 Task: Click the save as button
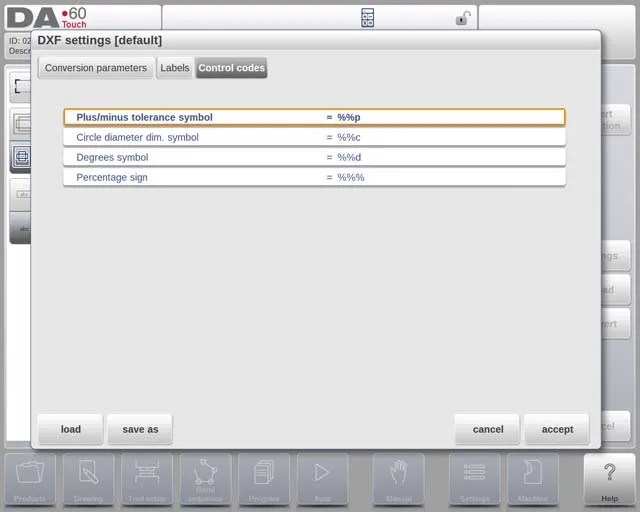[x=140, y=429]
